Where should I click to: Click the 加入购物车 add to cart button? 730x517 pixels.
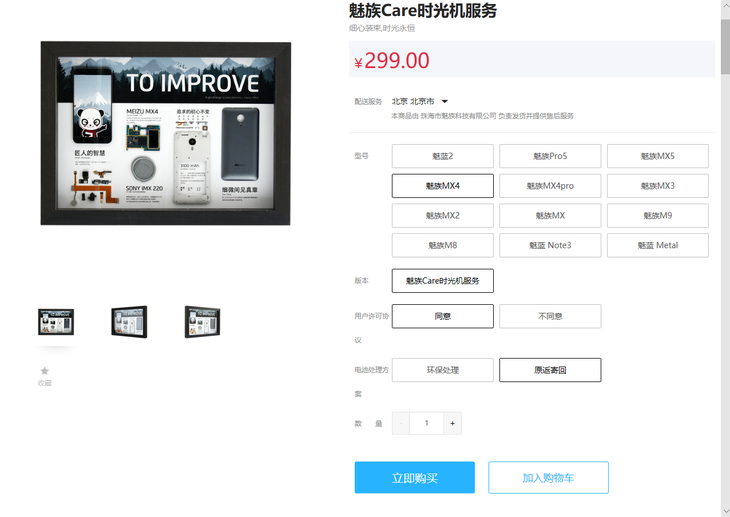coord(548,477)
